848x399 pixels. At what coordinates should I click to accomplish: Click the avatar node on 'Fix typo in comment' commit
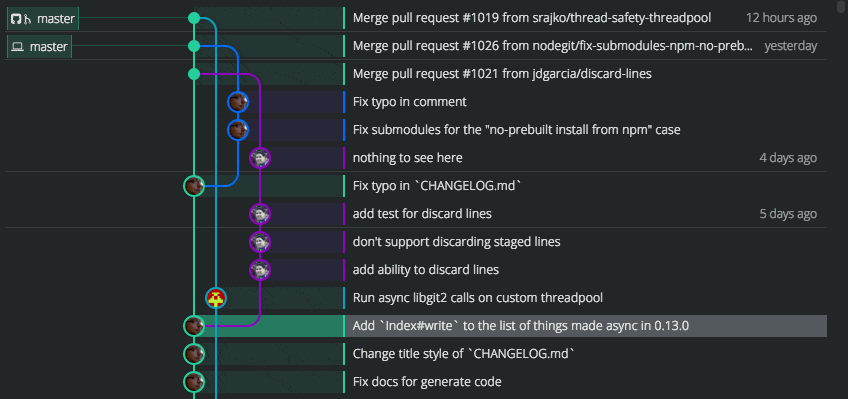tap(237, 102)
